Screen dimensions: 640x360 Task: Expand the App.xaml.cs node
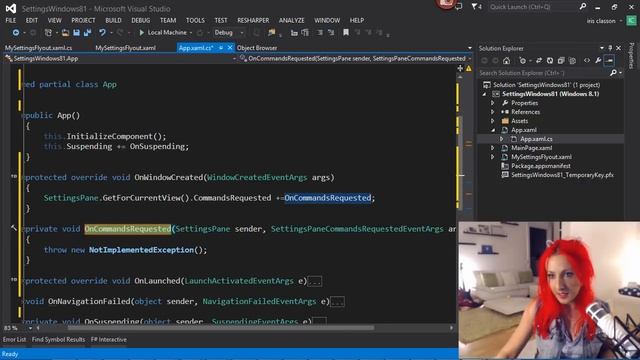tap(502, 139)
